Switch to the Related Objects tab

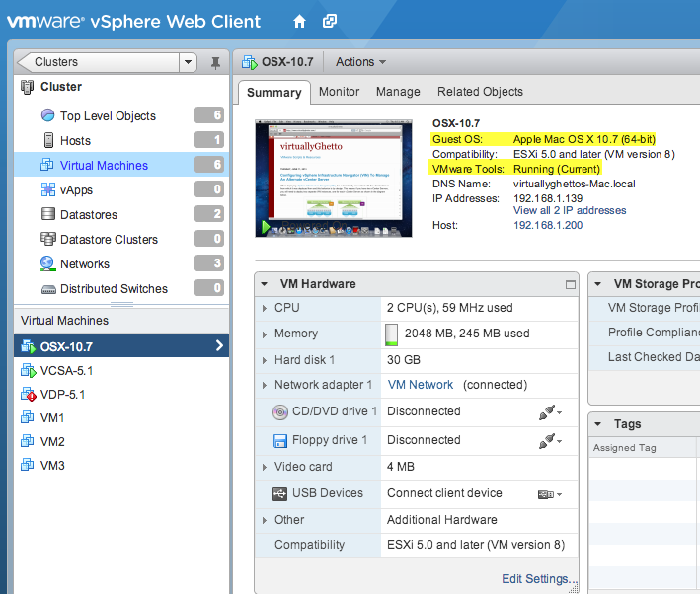tap(480, 92)
